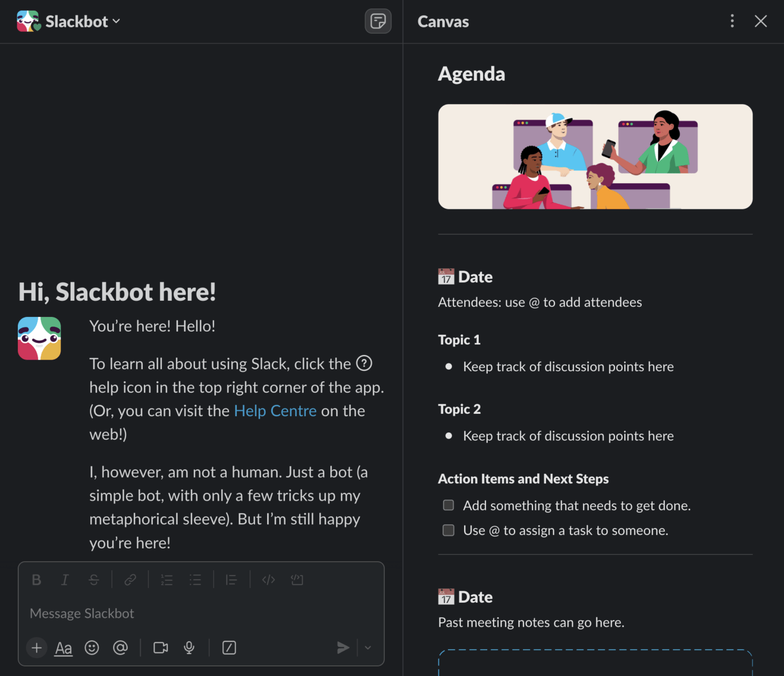Screen dimensions: 784x676
Task: Toggle bold formatting
Action: click(36, 580)
